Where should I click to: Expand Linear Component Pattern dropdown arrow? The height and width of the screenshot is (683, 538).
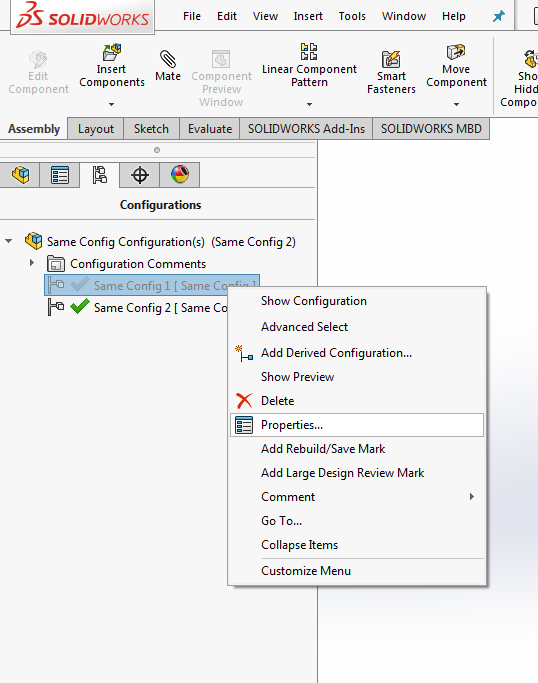309,104
